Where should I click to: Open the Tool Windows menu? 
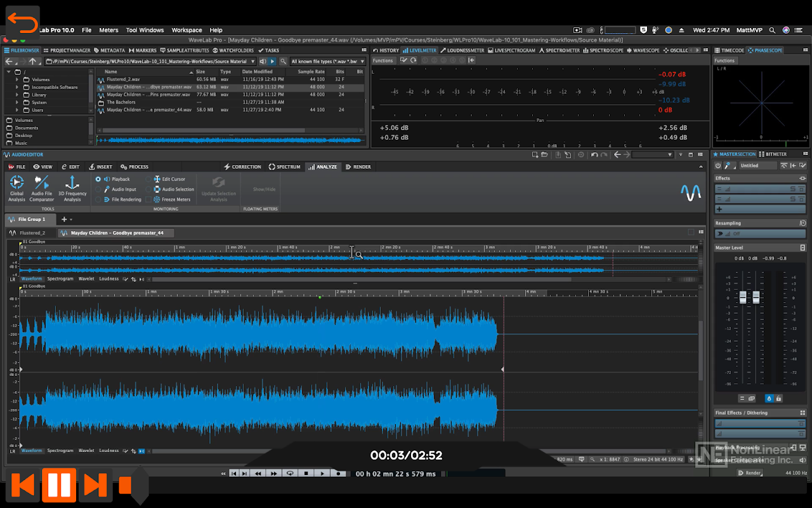pos(145,30)
